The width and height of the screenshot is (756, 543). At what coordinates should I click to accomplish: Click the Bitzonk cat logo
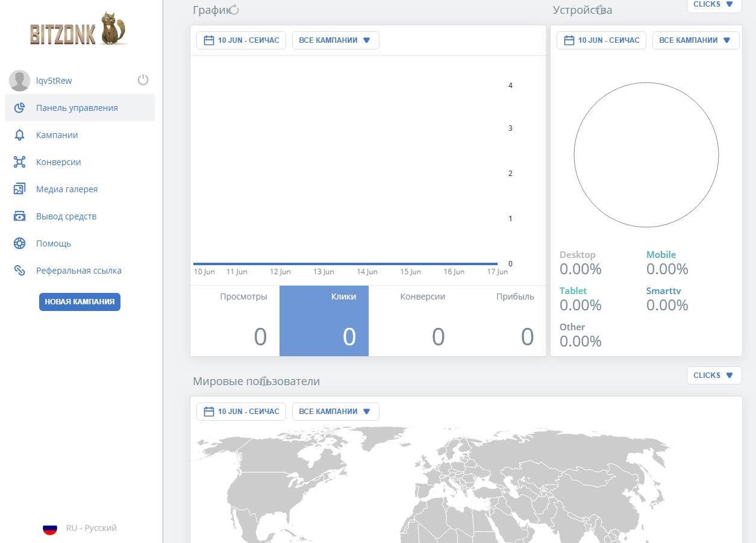click(80, 29)
